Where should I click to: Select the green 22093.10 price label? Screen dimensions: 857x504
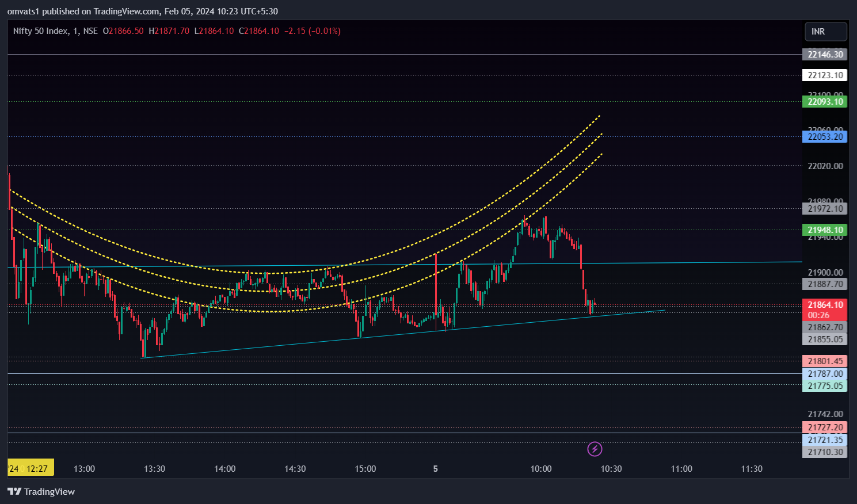tap(825, 102)
